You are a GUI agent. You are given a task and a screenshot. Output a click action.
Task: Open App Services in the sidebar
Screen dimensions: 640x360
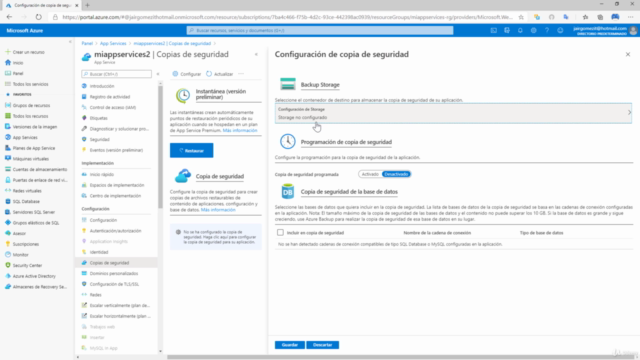(x=25, y=137)
